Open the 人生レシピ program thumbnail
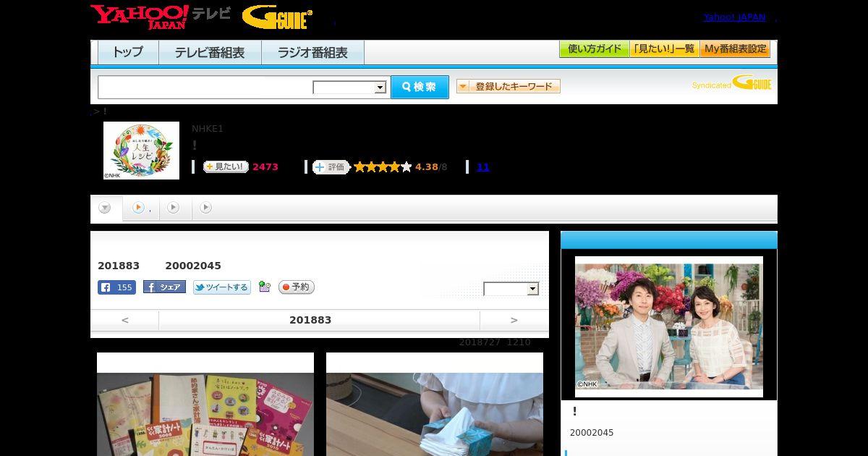The width and height of the screenshot is (868, 456). (x=141, y=151)
